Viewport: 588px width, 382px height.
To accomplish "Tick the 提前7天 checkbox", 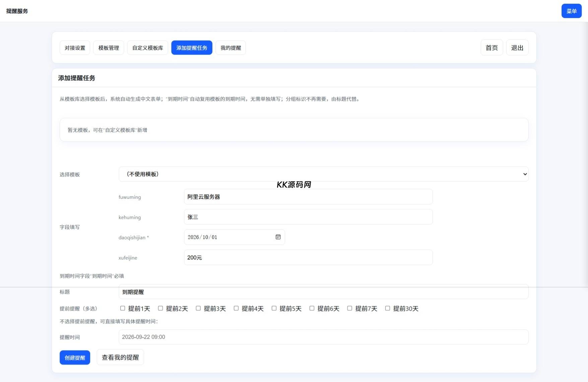I will 349,308.
